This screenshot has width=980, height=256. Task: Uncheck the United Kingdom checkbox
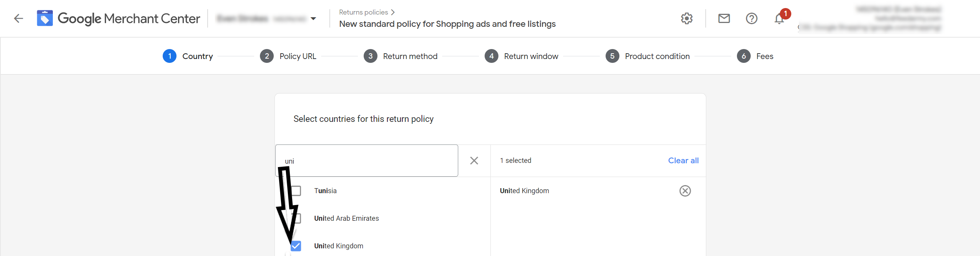pos(296,246)
